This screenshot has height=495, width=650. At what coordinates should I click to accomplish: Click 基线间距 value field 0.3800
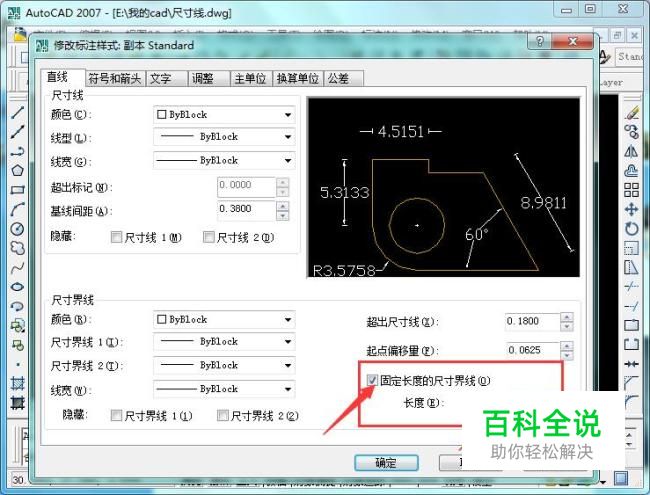pyautogui.click(x=246, y=210)
